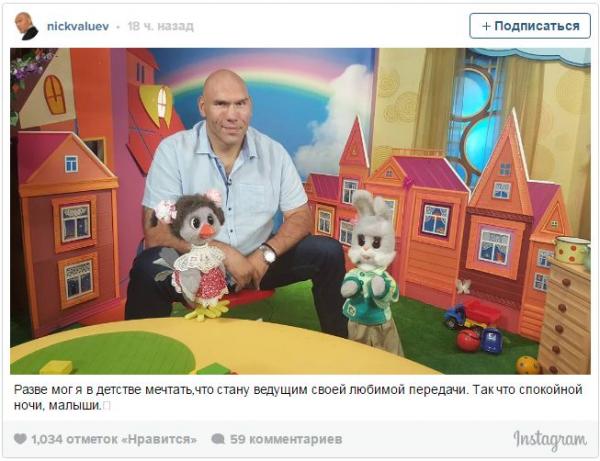This screenshot has height=461, width=600.
Task: Click the nickvaluev username link
Action: pos(78,26)
